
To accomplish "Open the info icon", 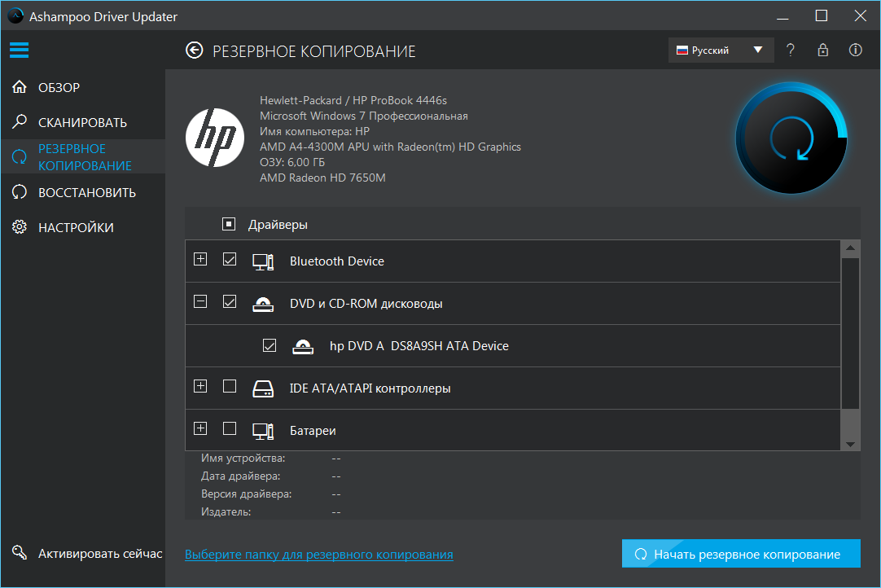I will [855, 50].
